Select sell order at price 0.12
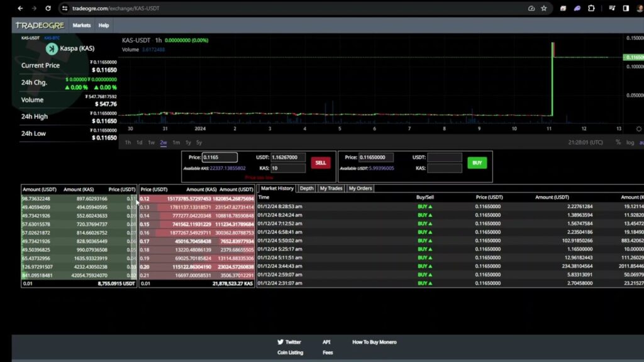 (197, 199)
